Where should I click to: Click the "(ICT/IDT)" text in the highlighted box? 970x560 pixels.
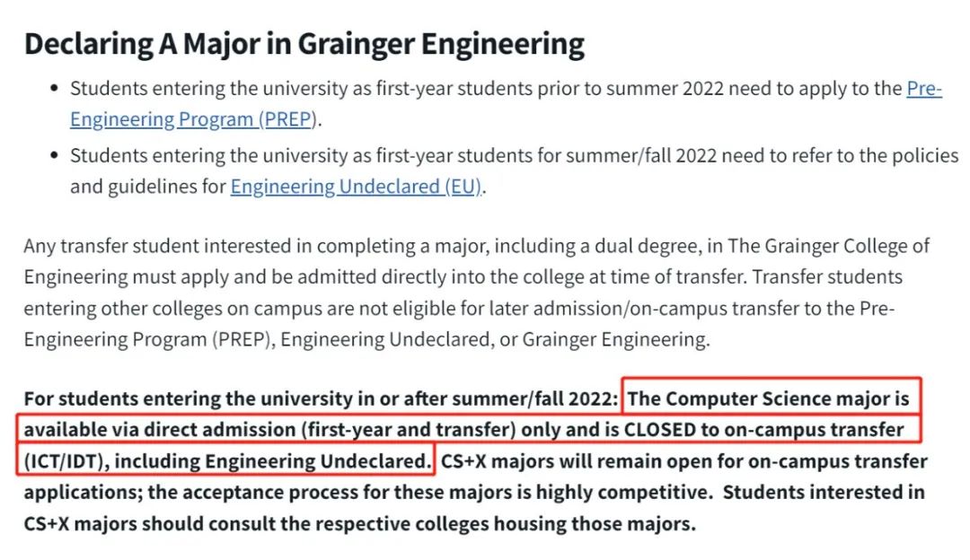point(64,461)
